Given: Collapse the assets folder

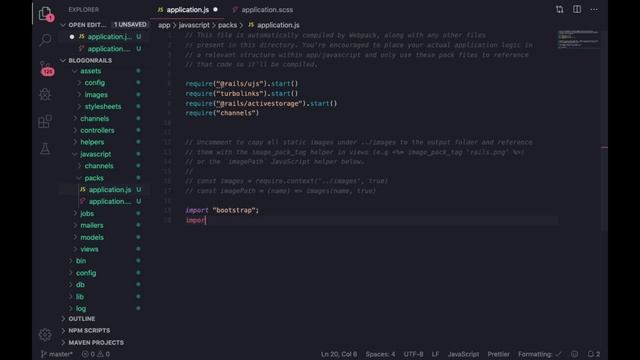Looking at the screenshot, I should 90,71.
